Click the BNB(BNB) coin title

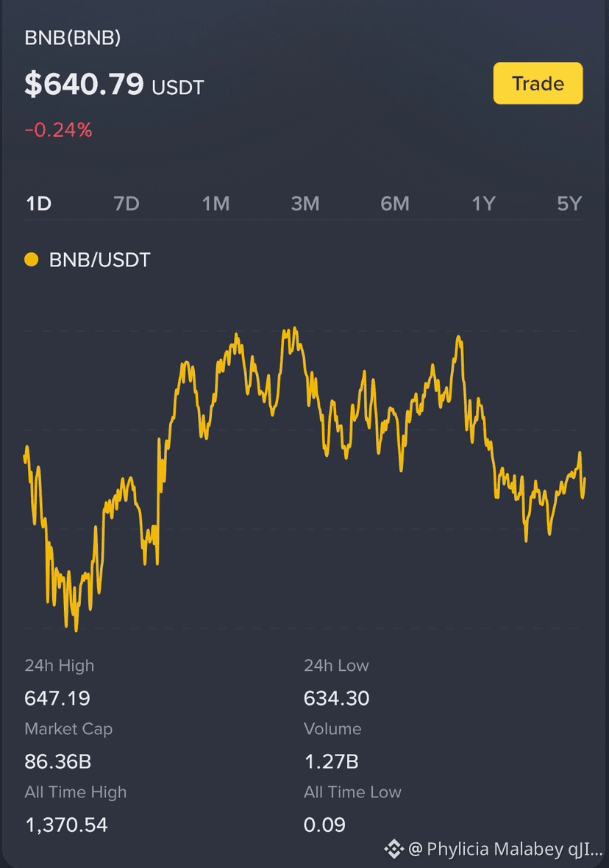point(73,38)
